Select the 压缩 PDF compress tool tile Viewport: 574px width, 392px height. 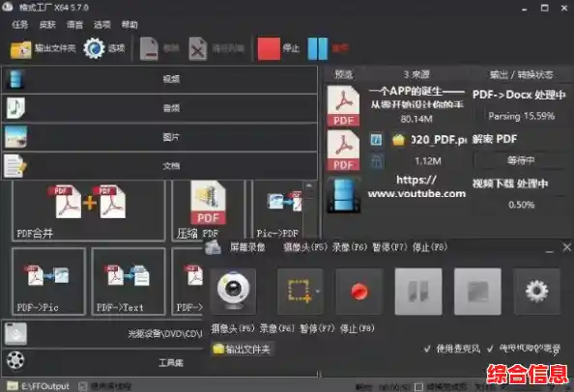[208, 211]
